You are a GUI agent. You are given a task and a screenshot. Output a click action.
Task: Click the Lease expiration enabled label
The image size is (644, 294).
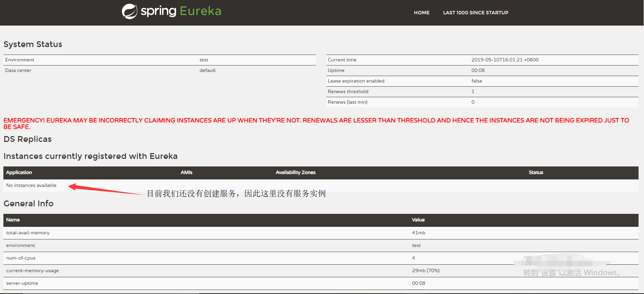[x=356, y=81]
